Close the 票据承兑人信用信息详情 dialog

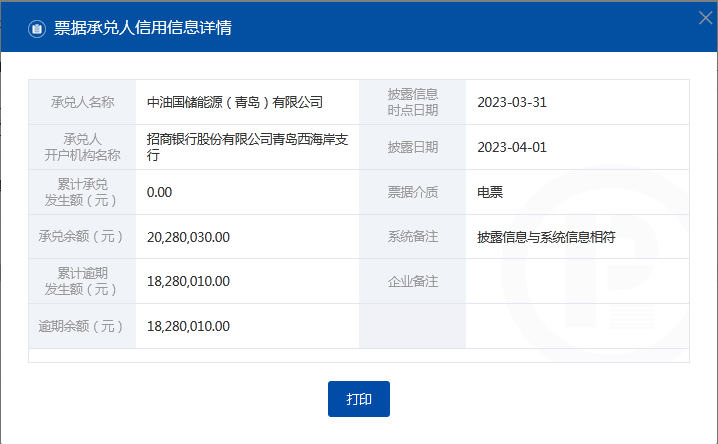pyautogui.click(x=706, y=18)
